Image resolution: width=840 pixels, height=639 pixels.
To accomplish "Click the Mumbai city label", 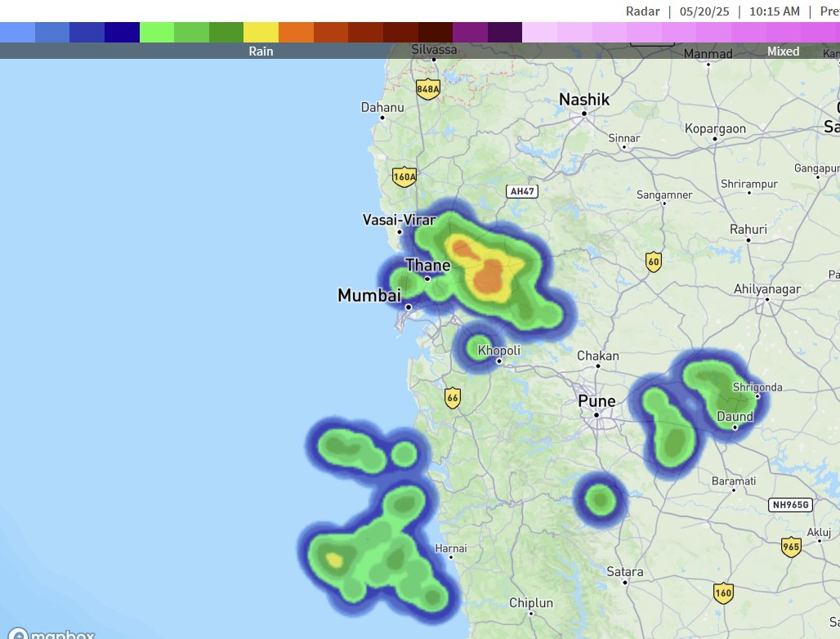I will 369,295.
